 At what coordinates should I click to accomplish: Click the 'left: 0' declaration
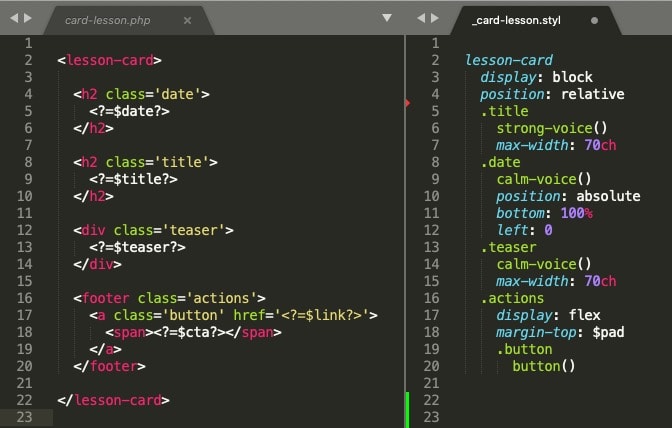pos(524,230)
